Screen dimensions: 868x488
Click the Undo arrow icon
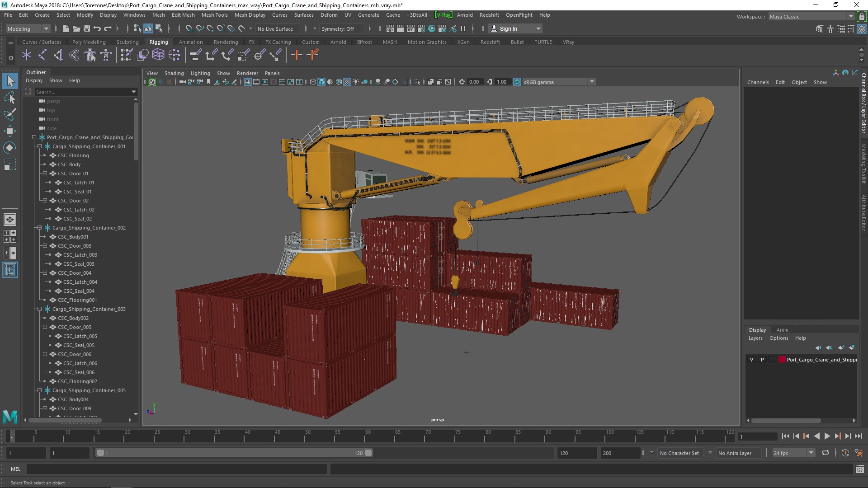[x=97, y=28]
